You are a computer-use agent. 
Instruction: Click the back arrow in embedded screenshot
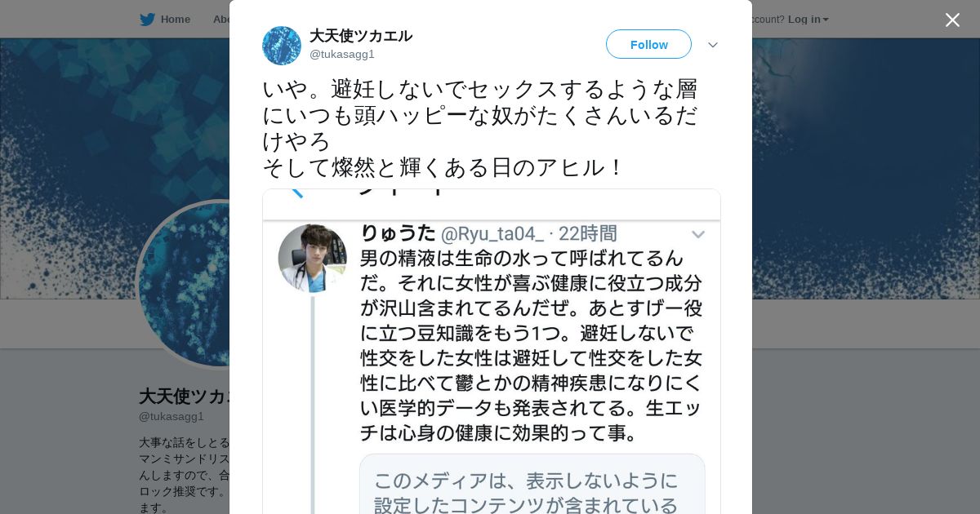click(x=296, y=193)
